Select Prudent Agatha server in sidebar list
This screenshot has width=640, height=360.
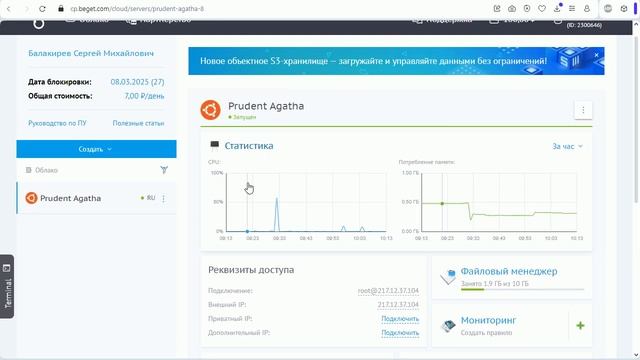tap(96, 198)
